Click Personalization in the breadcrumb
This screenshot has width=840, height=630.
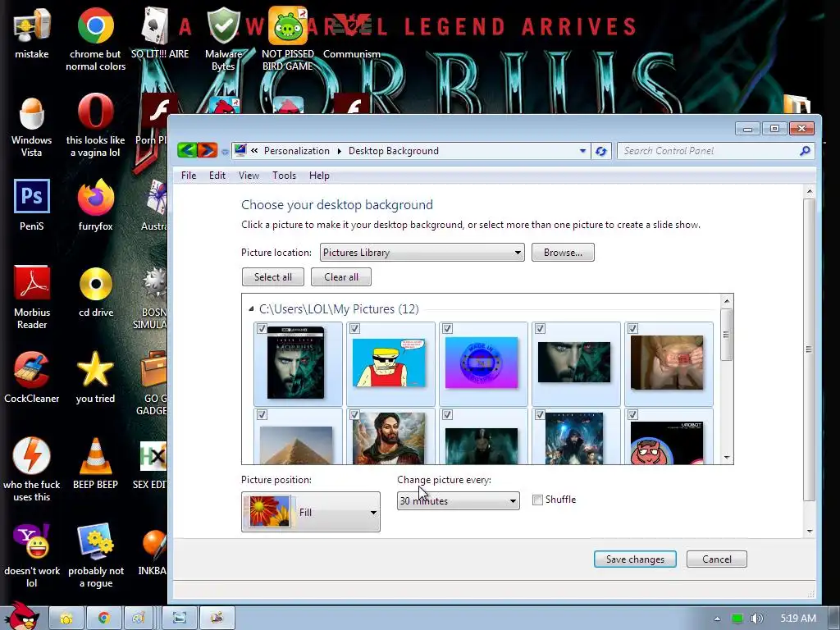(x=297, y=151)
